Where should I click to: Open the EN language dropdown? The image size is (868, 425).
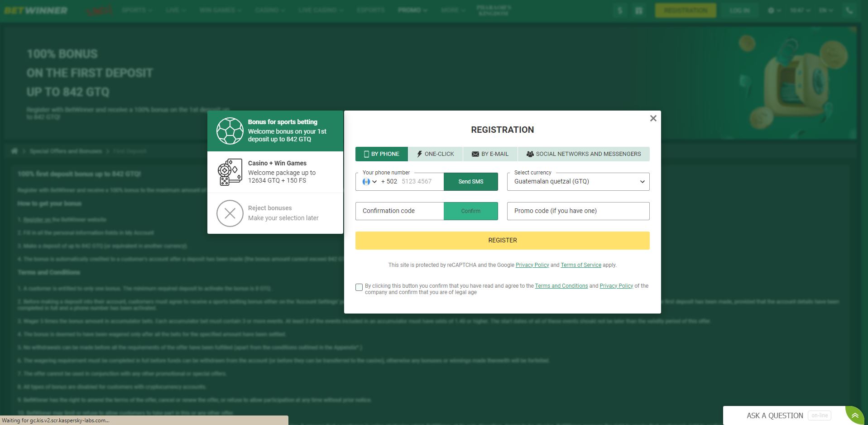826,10
